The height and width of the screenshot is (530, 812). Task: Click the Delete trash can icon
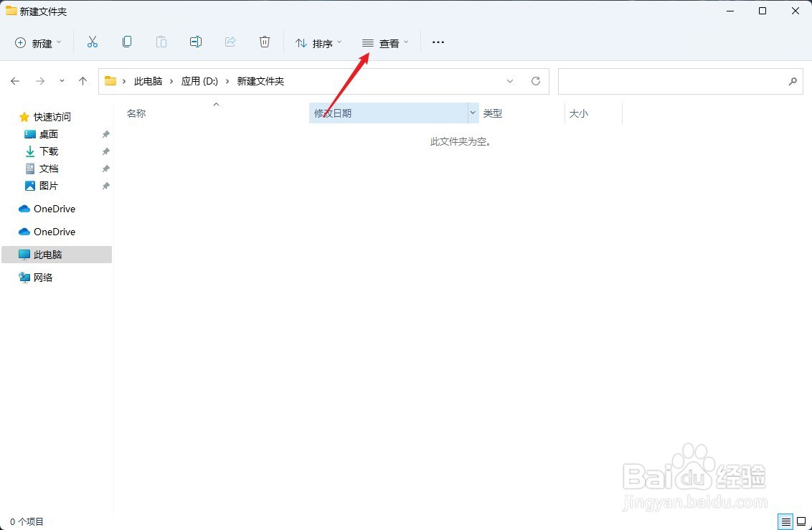[265, 42]
